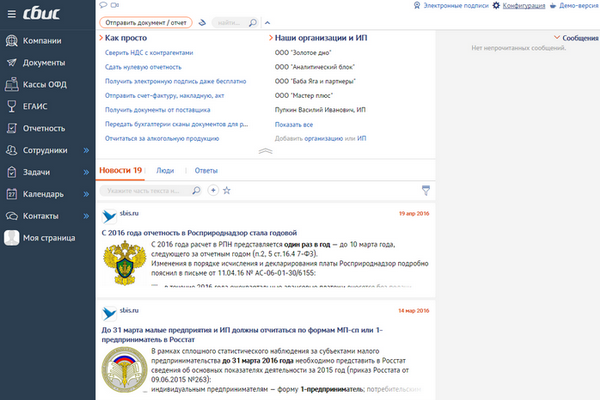Open news title about Росприроднадзор годовой отчетность
The width and height of the screenshot is (600, 400).
(199, 233)
